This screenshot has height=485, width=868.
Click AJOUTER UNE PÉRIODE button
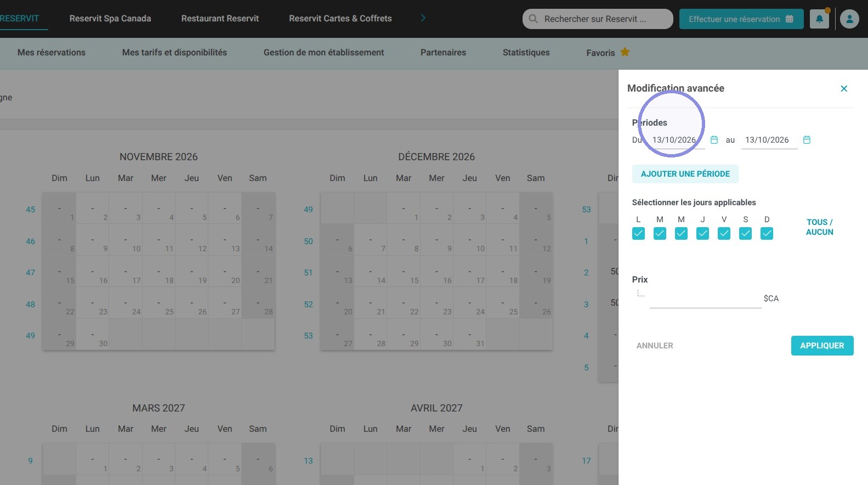(x=685, y=174)
